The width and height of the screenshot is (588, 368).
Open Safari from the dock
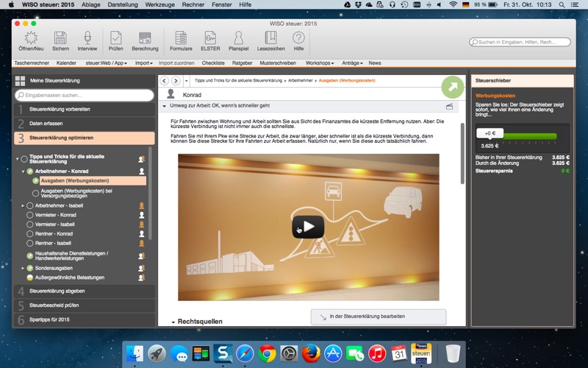245,353
